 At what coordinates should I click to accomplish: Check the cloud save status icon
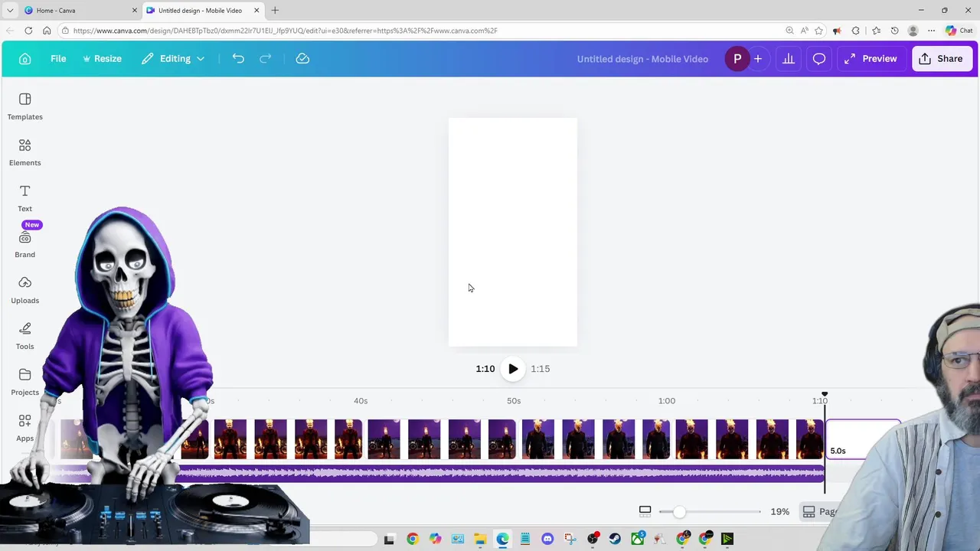tap(302, 59)
